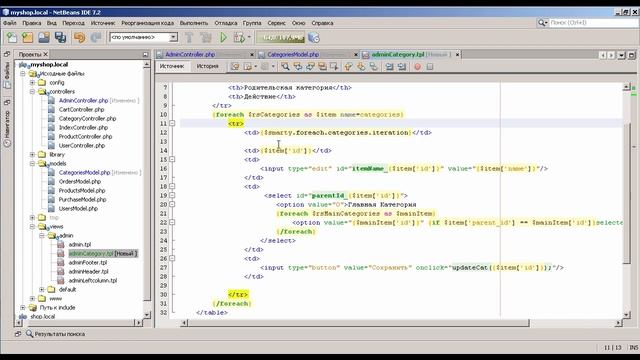
Task: Click the Shift Line Left icon
Action: click(389, 66)
